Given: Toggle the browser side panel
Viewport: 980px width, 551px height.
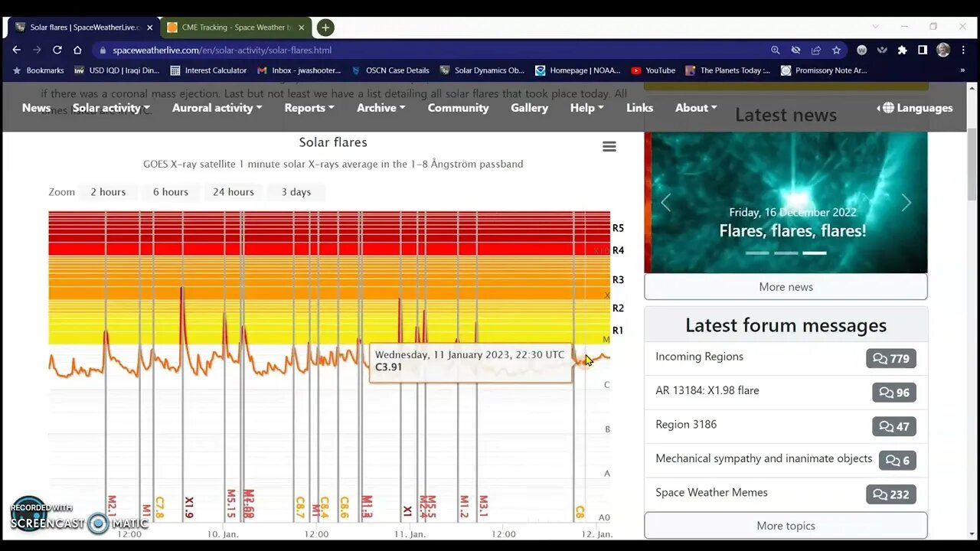Looking at the screenshot, I should 923,50.
